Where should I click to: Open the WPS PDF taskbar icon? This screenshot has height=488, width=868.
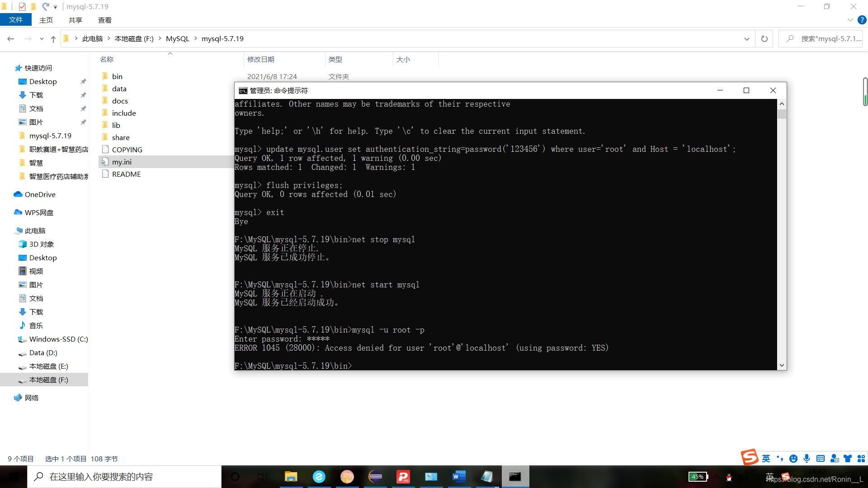[403, 477]
